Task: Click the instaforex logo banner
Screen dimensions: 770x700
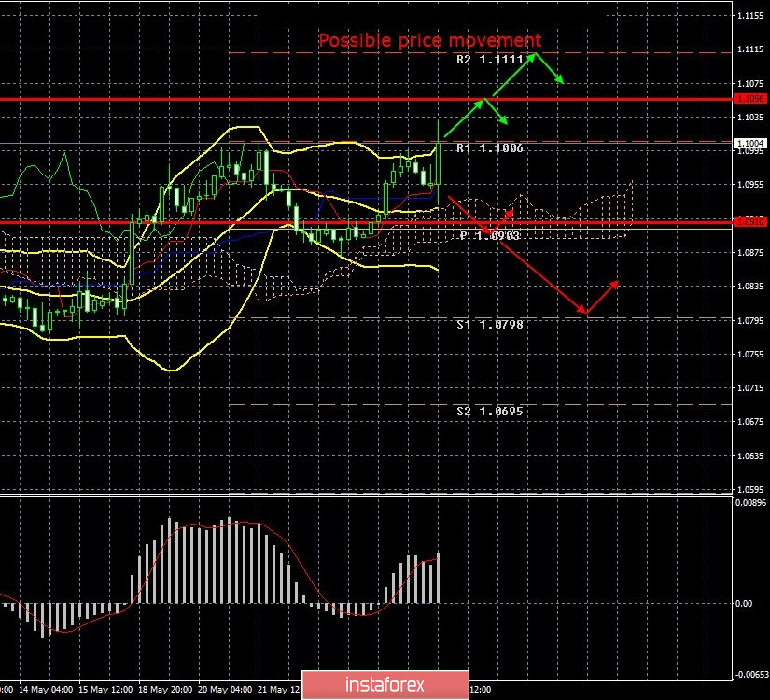Action: [x=385, y=683]
